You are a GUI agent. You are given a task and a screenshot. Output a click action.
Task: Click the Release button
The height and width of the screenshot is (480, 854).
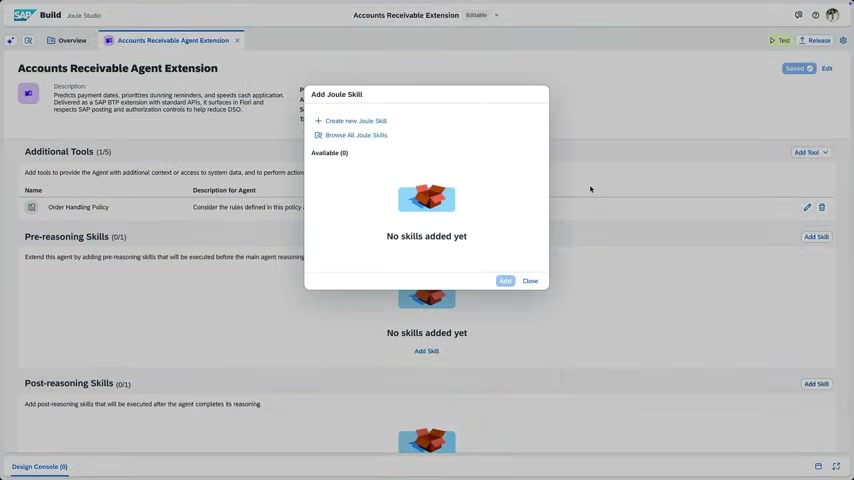point(815,40)
